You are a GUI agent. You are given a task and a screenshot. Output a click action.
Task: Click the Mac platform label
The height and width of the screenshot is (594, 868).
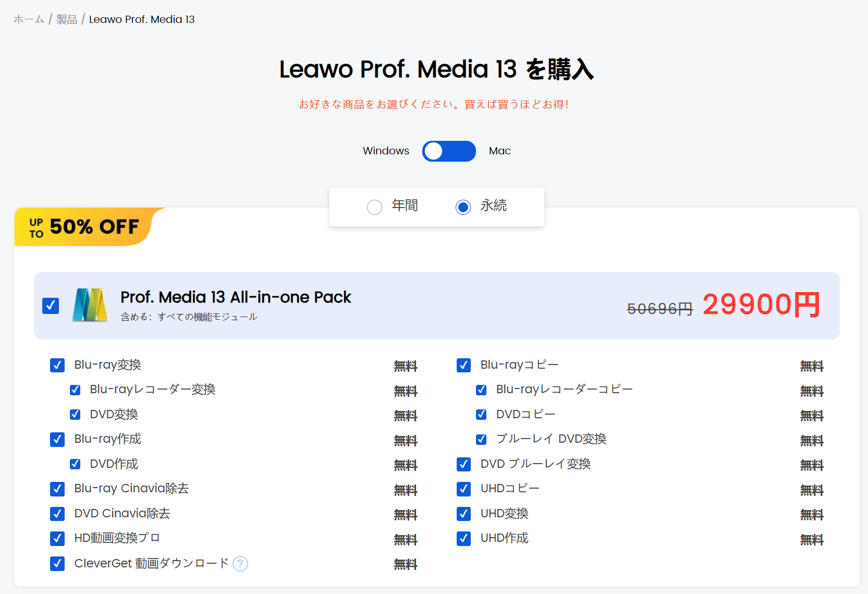point(500,151)
